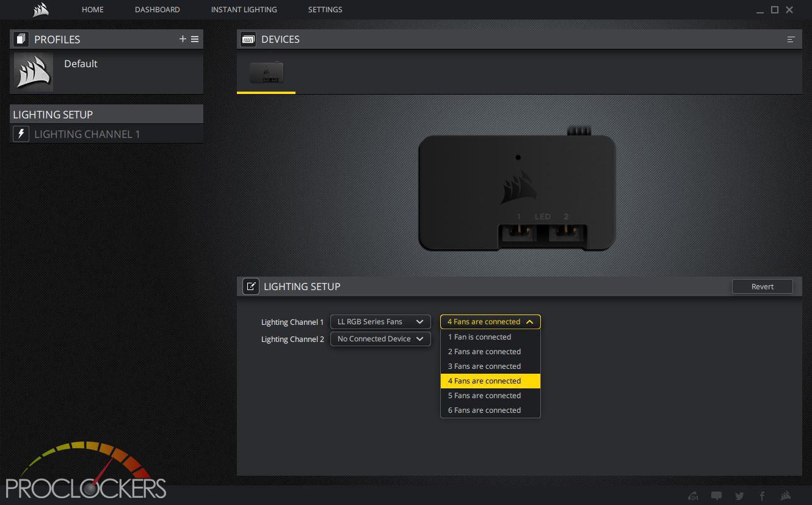Open the LL RGB Series Fans dropdown
Screen dimensions: 812x505
coord(380,322)
